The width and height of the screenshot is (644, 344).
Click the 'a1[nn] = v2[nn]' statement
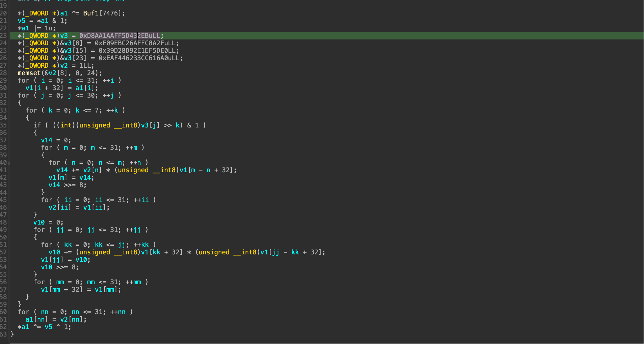pyautogui.click(x=56, y=319)
